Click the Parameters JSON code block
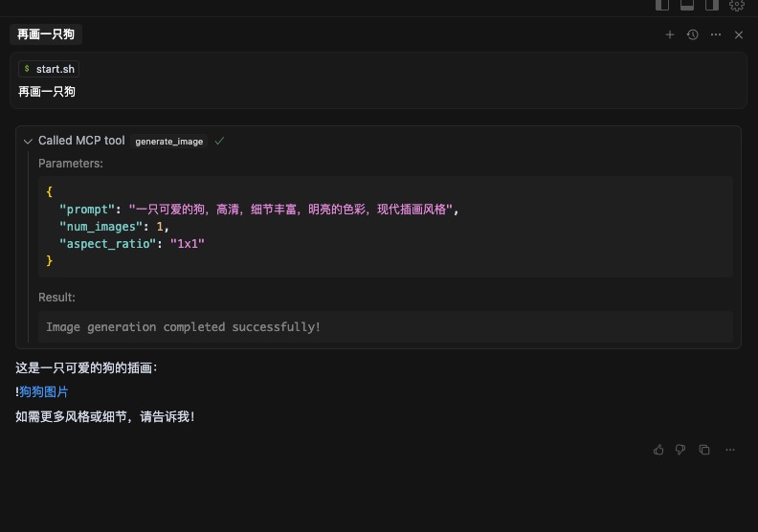This screenshot has height=532, width=758. tap(385, 226)
